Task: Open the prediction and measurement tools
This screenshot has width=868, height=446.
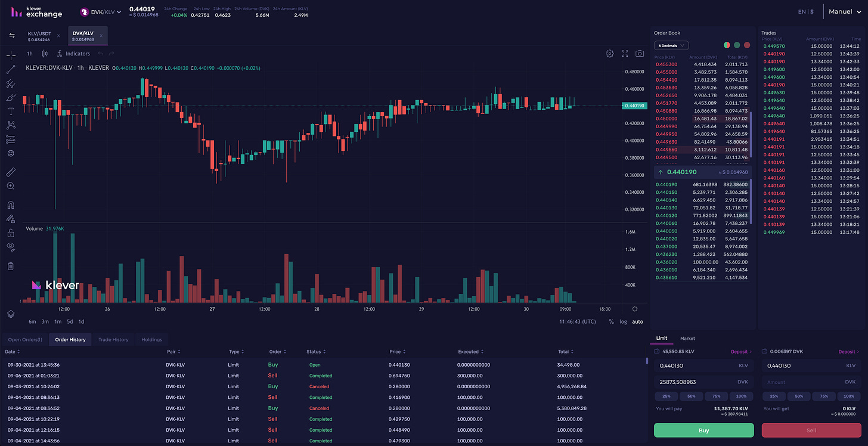Action: click(x=11, y=140)
